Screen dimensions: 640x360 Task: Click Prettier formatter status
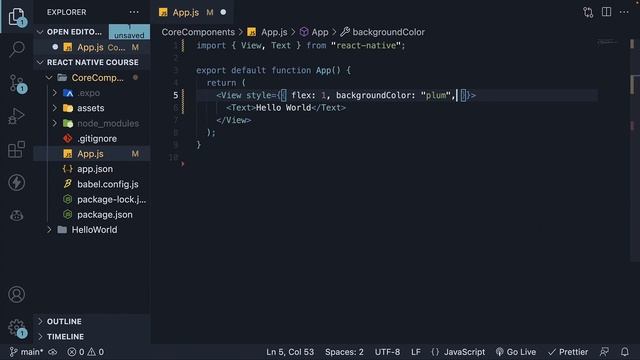568,352
